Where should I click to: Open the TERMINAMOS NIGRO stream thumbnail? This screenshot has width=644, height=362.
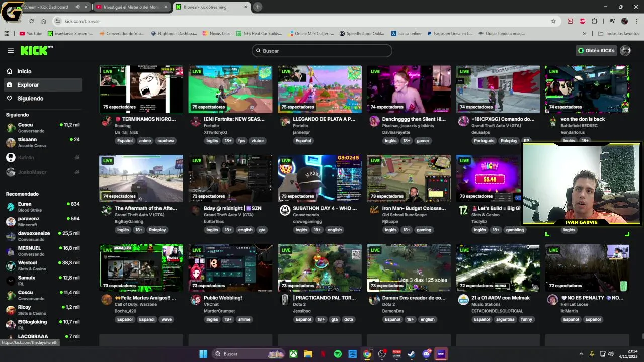tap(141, 89)
